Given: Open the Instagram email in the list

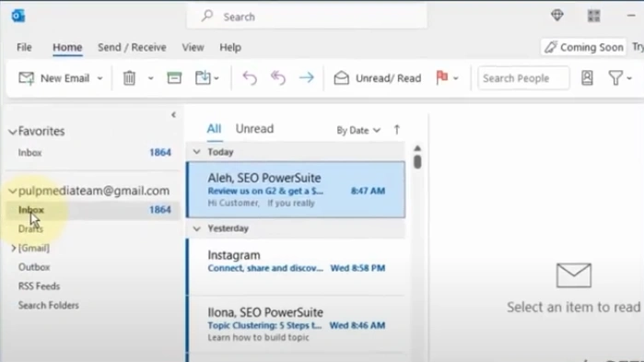Looking at the screenshot, I should [296, 267].
